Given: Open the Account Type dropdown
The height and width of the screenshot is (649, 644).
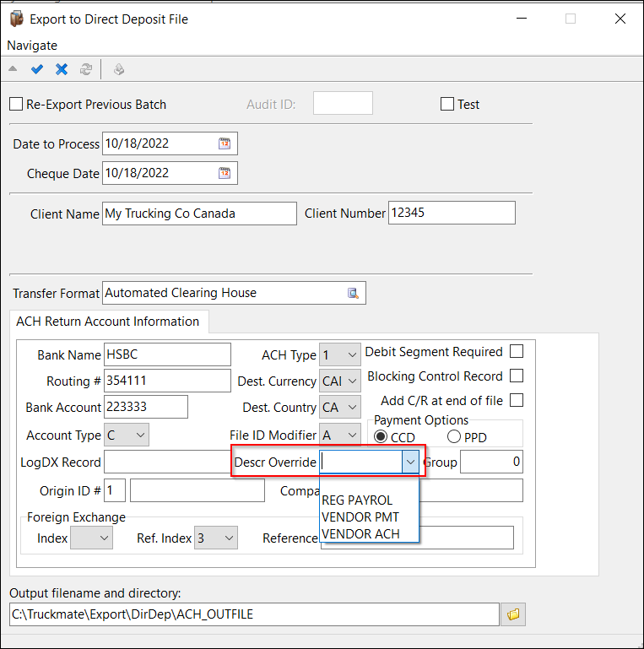Looking at the screenshot, I should pos(140,435).
